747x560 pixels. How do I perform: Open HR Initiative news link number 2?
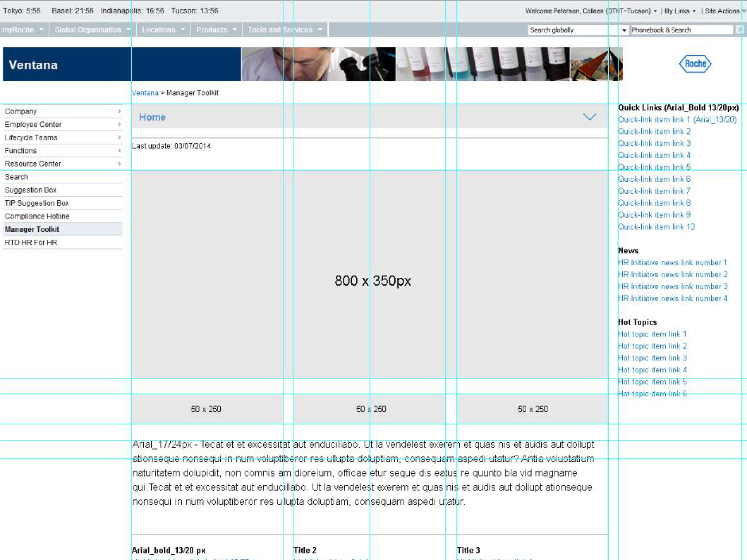point(672,274)
